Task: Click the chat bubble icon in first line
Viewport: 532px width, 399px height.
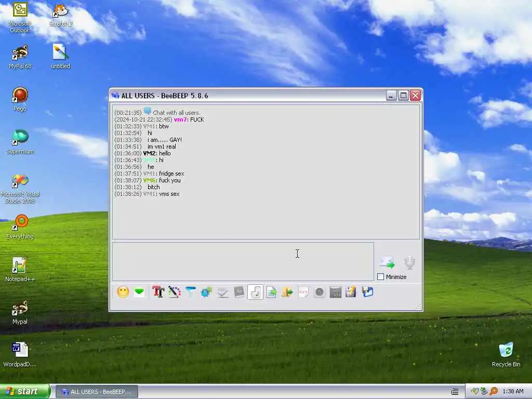Action: [147, 111]
